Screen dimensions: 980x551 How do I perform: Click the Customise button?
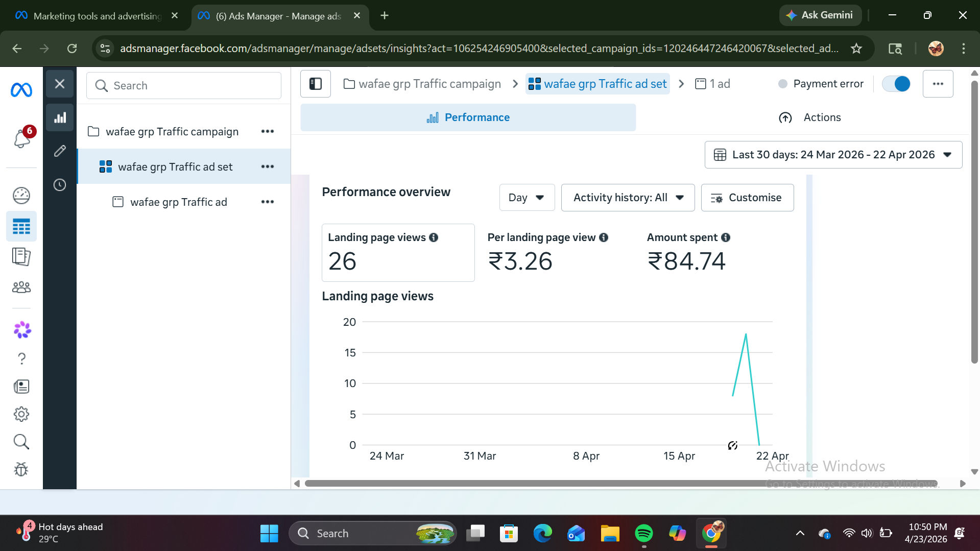(747, 198)
